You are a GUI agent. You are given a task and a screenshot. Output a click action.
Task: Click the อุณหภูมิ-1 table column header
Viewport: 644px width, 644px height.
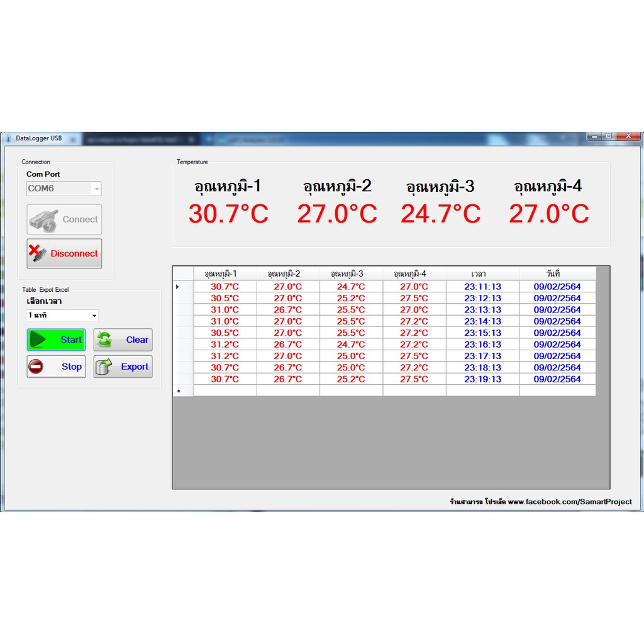[225, 274]
